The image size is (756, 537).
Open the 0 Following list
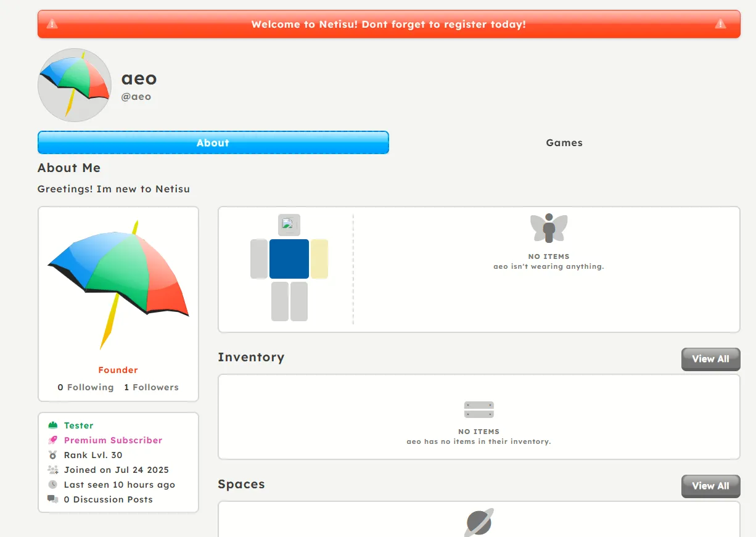tap(86, 387)
